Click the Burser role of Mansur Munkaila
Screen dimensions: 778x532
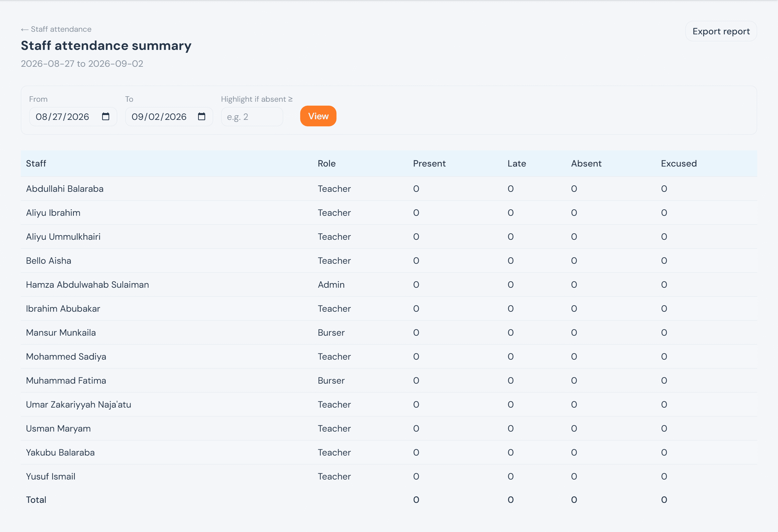click(331, 333)
